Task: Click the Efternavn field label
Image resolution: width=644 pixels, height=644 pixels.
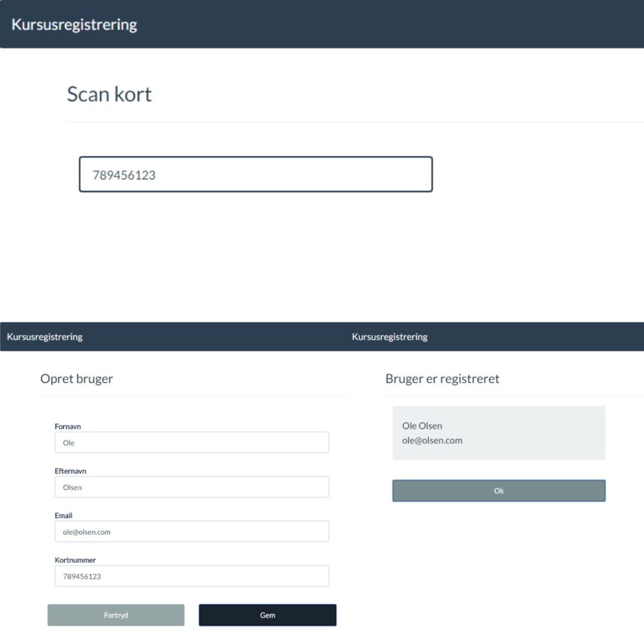Action: click(x=70, y=471)
